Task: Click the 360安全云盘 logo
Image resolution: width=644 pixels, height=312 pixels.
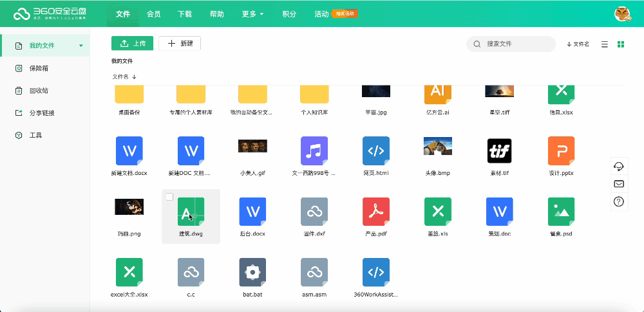Action: [50, 14]
